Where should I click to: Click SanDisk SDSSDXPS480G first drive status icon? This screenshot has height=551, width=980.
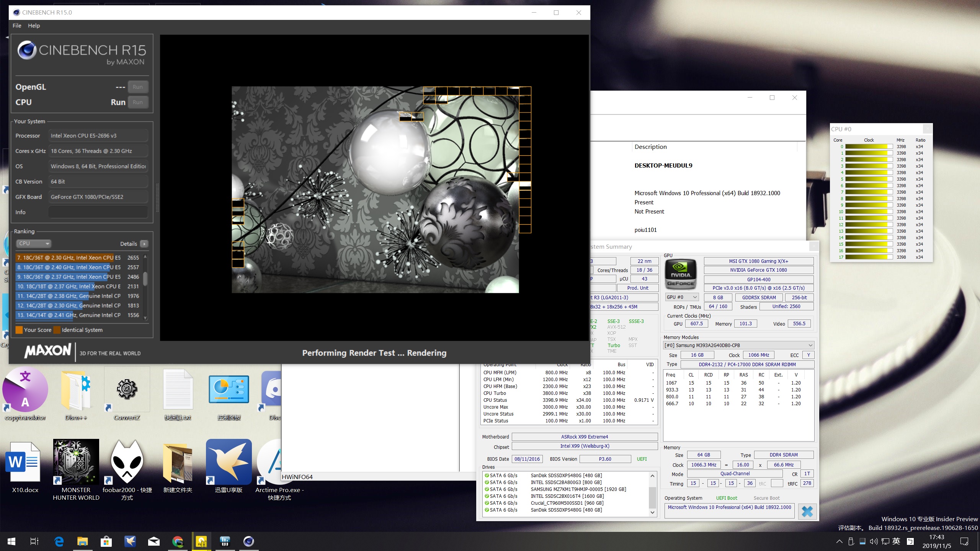pyautogui.click(x=487, y=476)
